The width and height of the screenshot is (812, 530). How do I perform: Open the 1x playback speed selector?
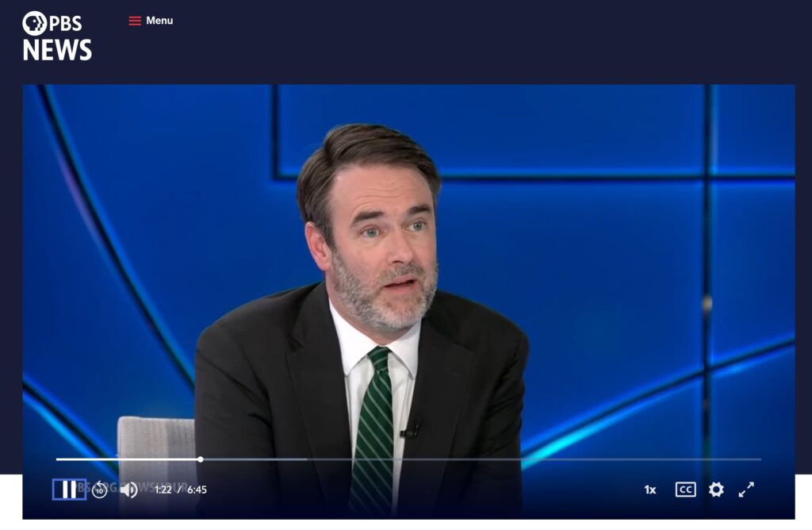650,490
